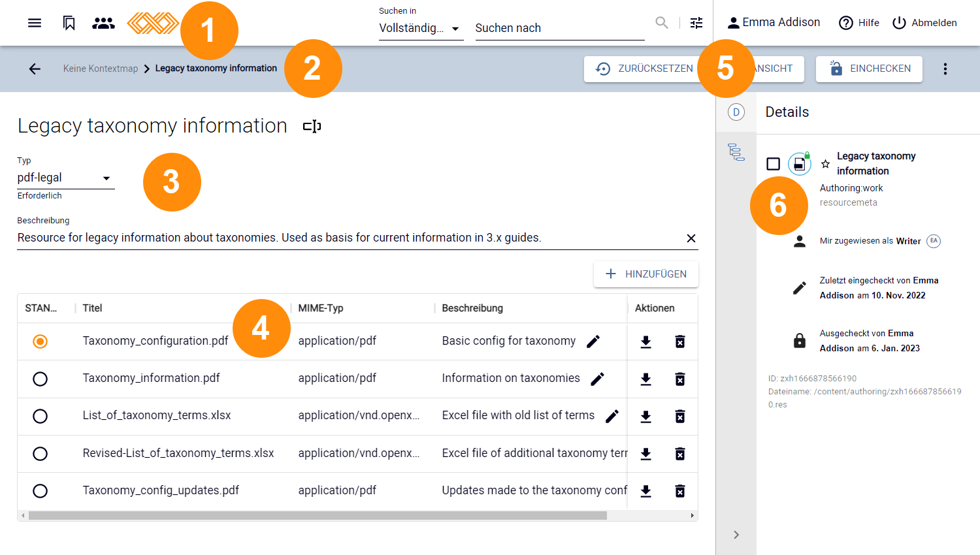Collapse the side panel with chevron
Screen dimensions: 980x555
pos(736,535)
